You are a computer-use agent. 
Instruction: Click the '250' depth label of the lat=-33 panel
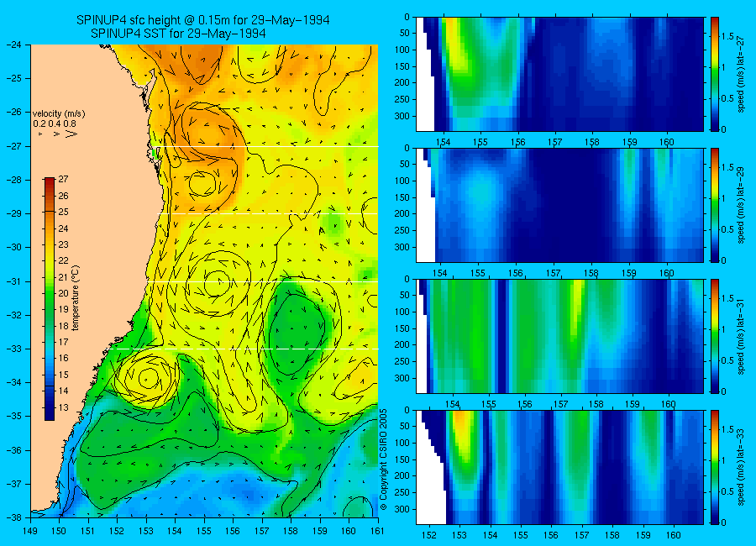tap(403, 492)
